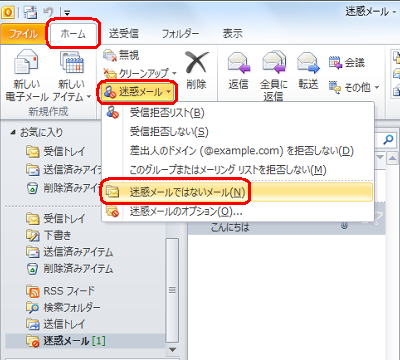Click the クリーンアップ button

137,73
